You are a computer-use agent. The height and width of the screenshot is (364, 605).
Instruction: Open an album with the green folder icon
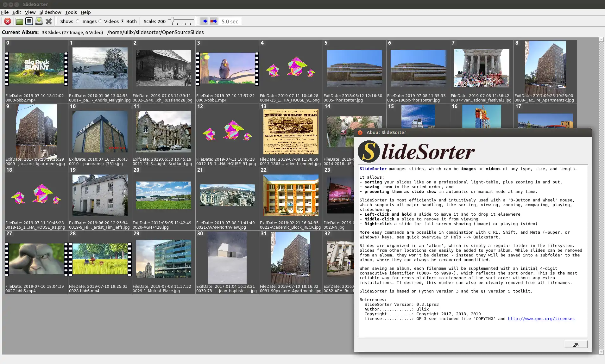[x=19, y=21]
